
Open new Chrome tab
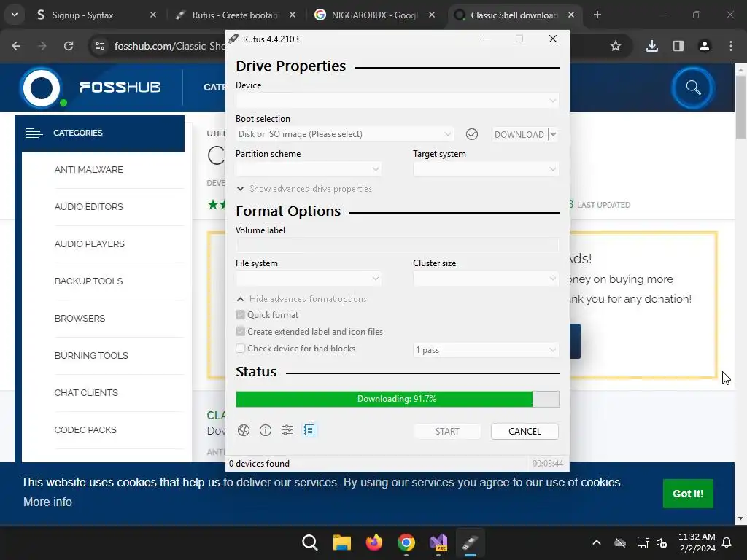click(x=597, y=15)
